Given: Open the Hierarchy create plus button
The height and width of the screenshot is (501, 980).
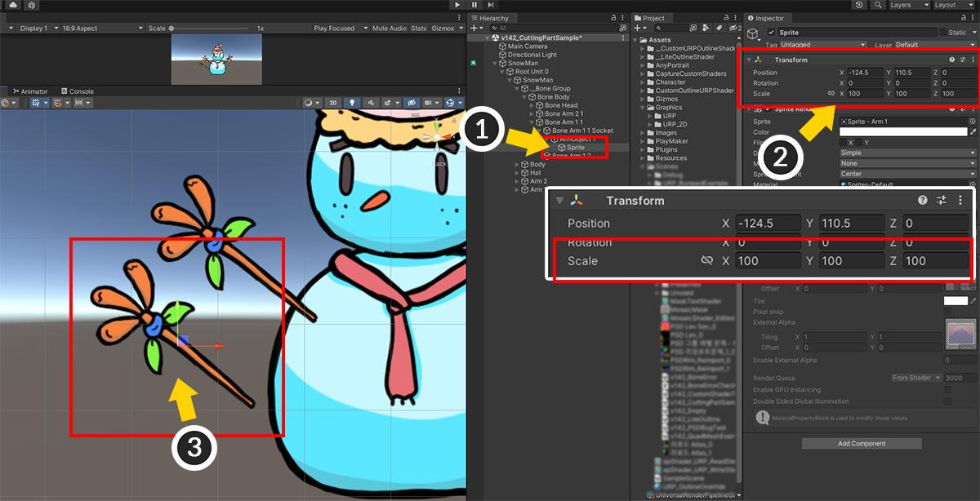Looking at the screenshot, I should coord(474,28).
